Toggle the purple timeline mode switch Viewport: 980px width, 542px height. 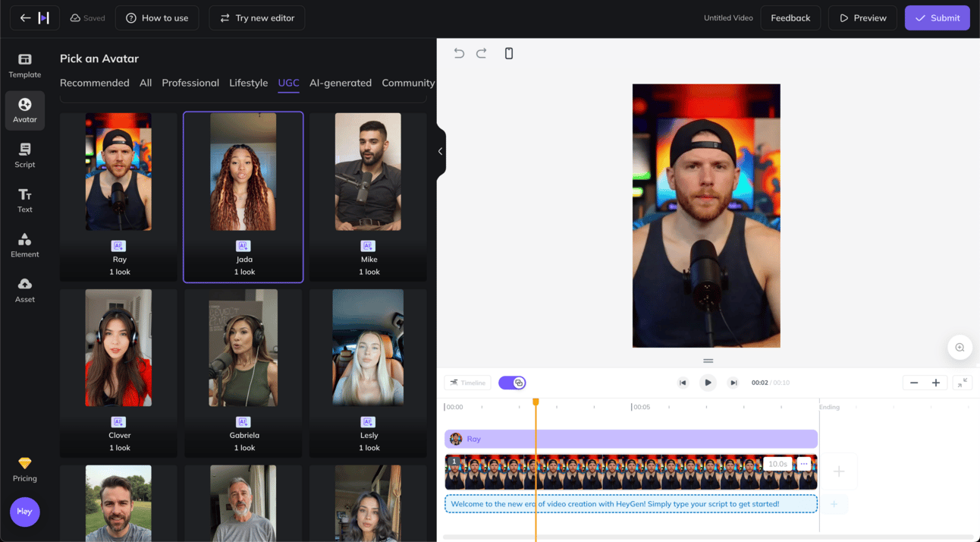(x=512, y=383)
